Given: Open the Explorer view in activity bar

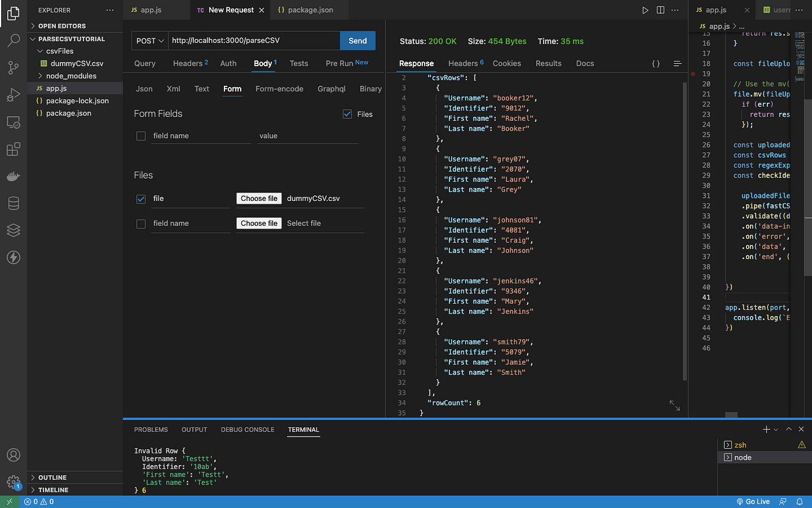Looking at the screenshot, I should pyautogui.click(x=13, y=13).
